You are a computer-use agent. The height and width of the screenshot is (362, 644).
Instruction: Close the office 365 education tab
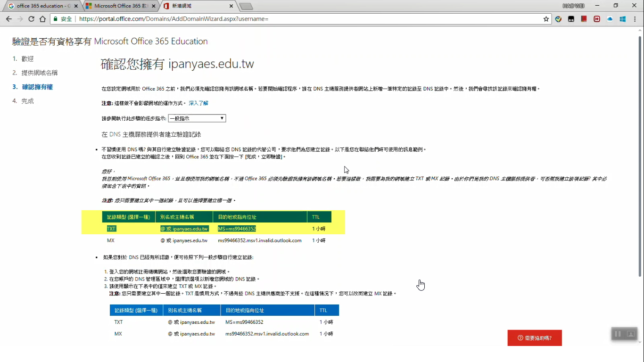pos(76,6)
